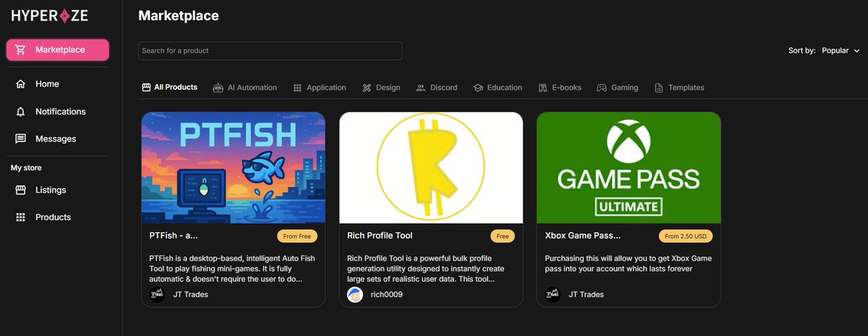Viewport: 868px width, 336px height.
Task: Click the Search for a product field
Action: pyautogui.click(x=270, y=51)
